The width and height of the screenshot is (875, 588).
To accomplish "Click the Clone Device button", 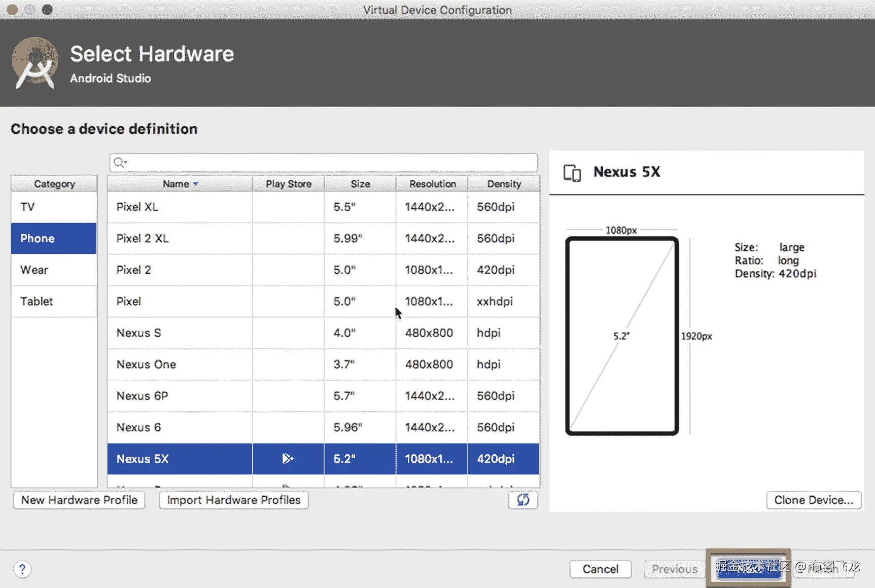I will [x=814, y=500].
